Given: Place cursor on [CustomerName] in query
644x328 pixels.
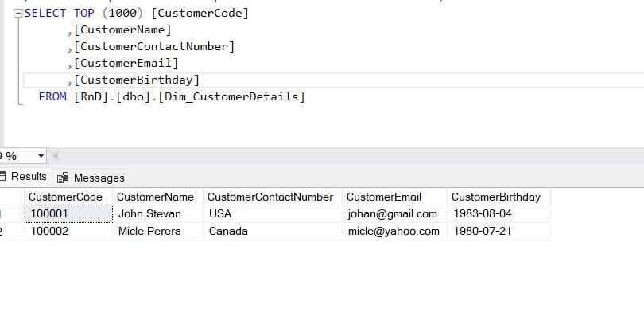Looking at the screenshot, I should tap(122, 30).
